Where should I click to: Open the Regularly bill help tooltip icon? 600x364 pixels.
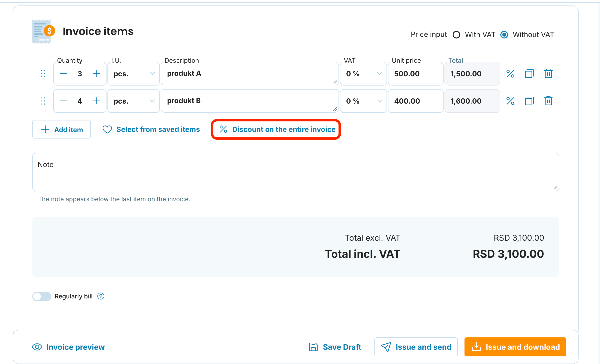[101, 296]
